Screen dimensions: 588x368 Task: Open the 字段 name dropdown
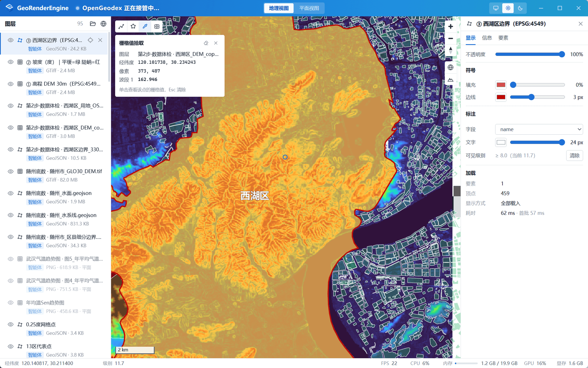[x=539, y=129]
